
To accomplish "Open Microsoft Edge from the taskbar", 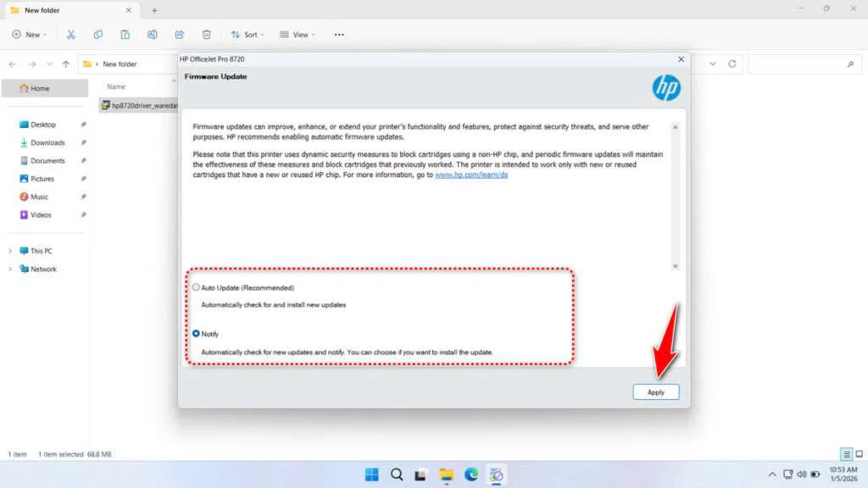I will click(472, 474).
